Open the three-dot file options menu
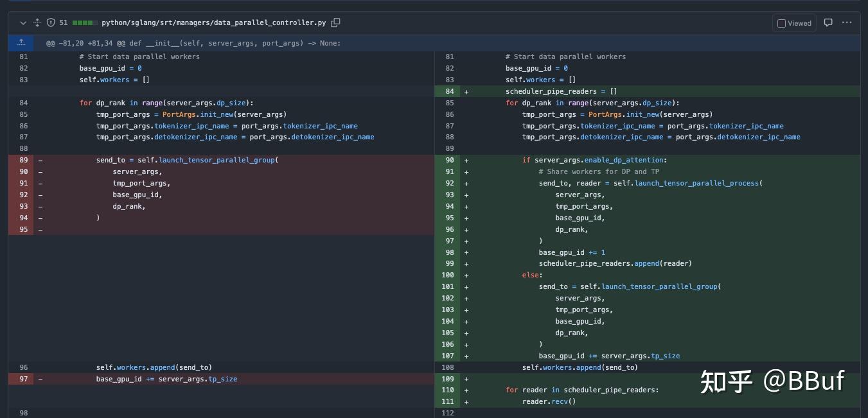868x418 pixels. (x=847, y=23)
